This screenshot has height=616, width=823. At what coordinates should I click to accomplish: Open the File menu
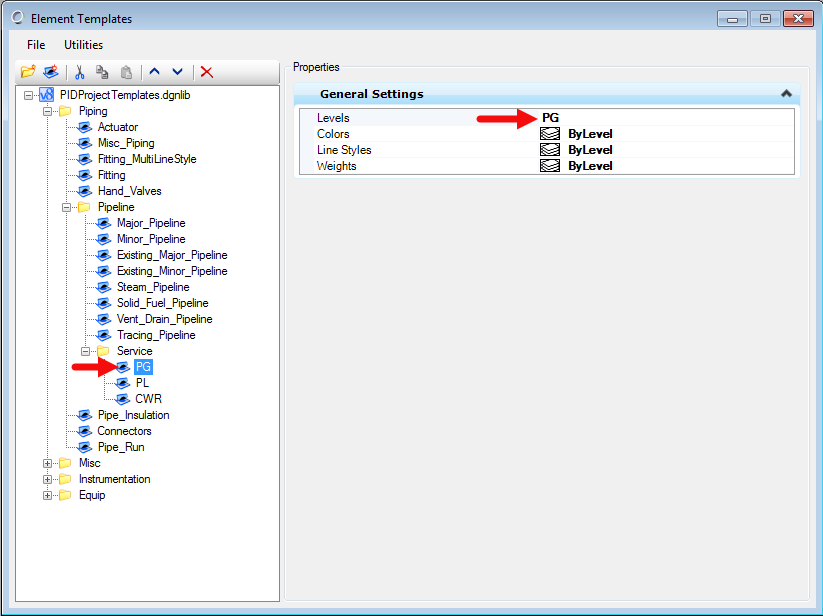pos(36,45)
